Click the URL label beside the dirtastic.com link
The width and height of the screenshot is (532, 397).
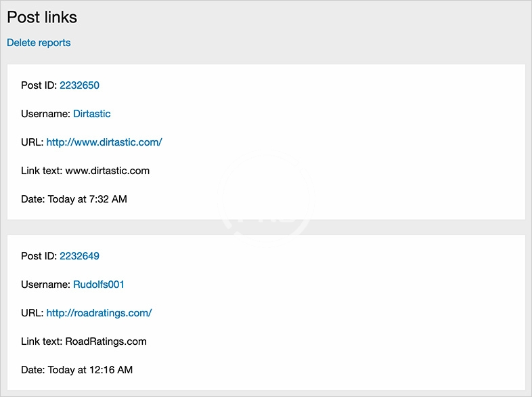click(32, 142)
